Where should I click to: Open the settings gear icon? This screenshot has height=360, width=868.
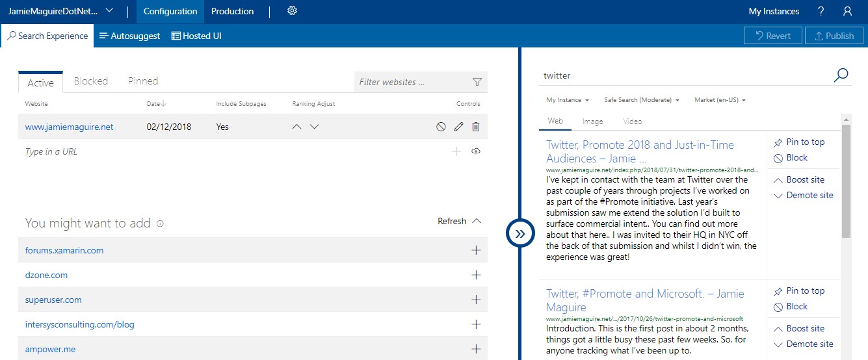[x=292, y=11]
